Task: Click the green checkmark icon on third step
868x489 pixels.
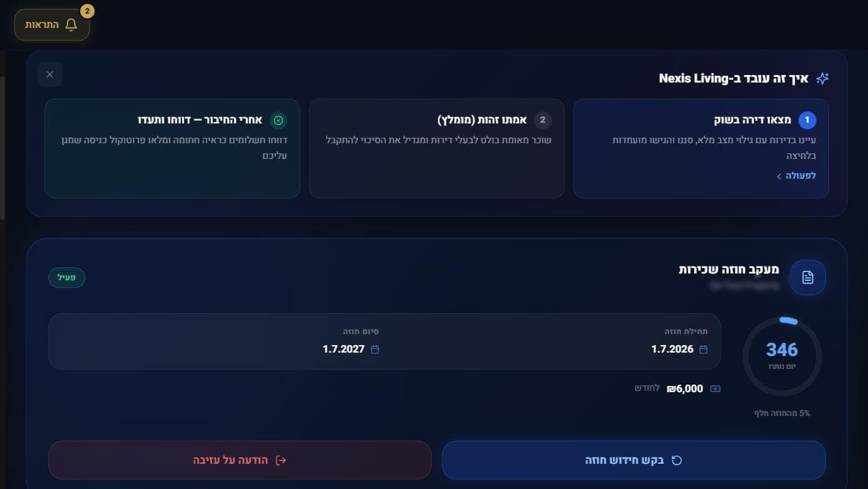Action: (278, 120)
